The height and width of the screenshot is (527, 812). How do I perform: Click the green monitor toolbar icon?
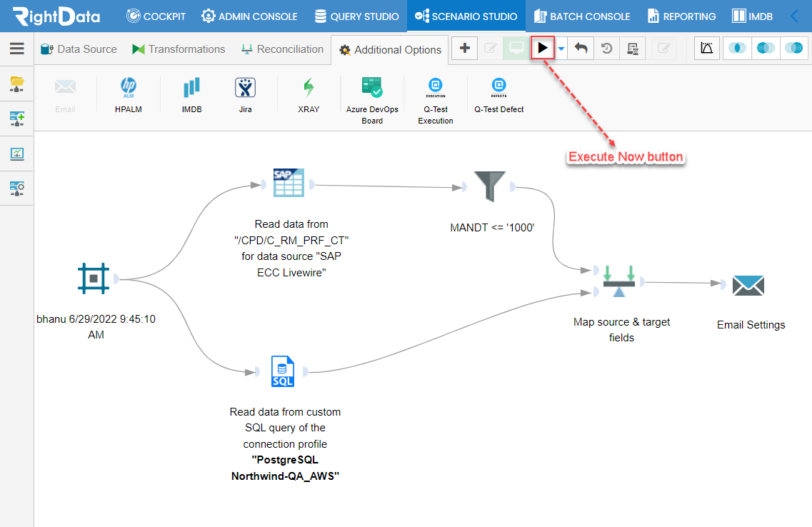516,48
